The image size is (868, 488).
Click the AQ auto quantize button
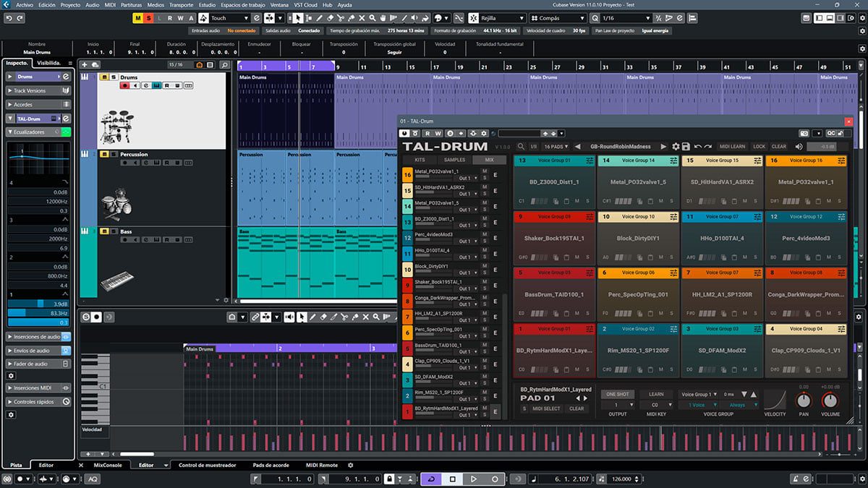93,479
